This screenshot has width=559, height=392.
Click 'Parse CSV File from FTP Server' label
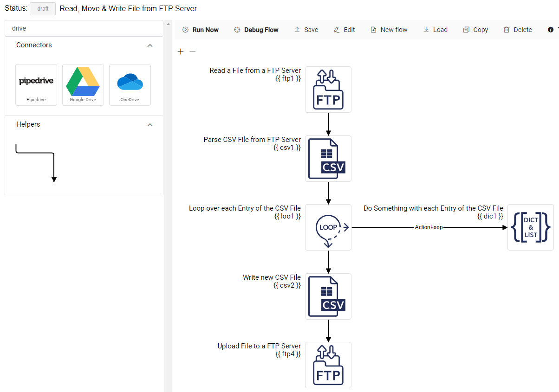coord(252,140)
